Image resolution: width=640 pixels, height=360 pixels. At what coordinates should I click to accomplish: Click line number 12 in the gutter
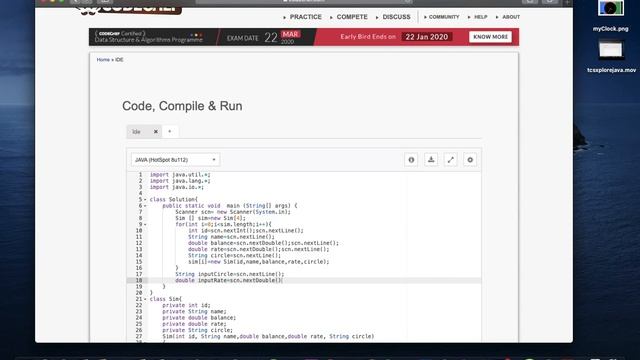coord(139,243)
